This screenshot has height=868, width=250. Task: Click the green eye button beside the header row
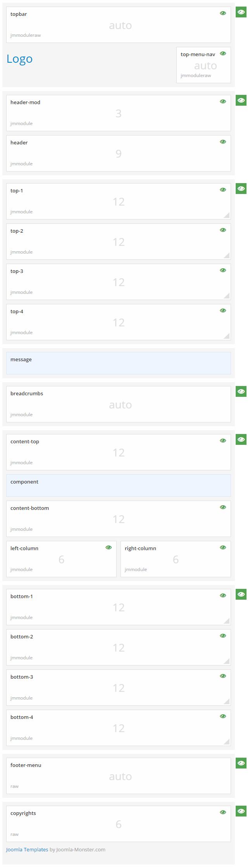(x=241, y=100)
